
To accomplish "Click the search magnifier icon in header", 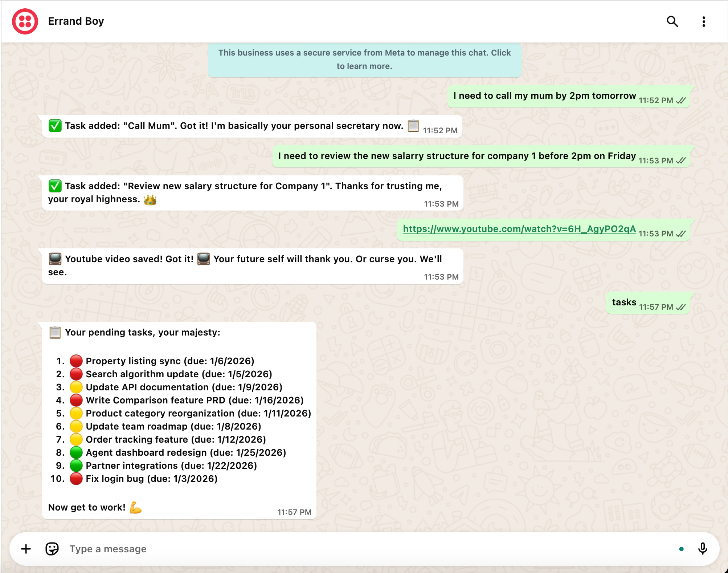I will [672, 21].
